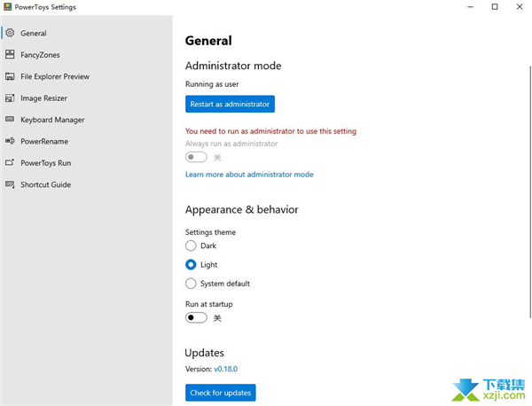Select the Light theme radio button

click(x=191, y=264)
